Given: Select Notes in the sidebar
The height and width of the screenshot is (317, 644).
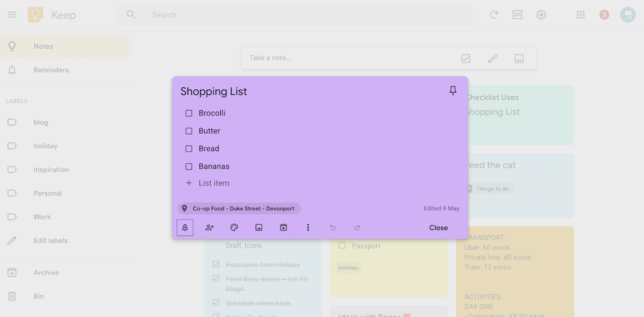Looking at the screenshot, I should pos(66,46).
